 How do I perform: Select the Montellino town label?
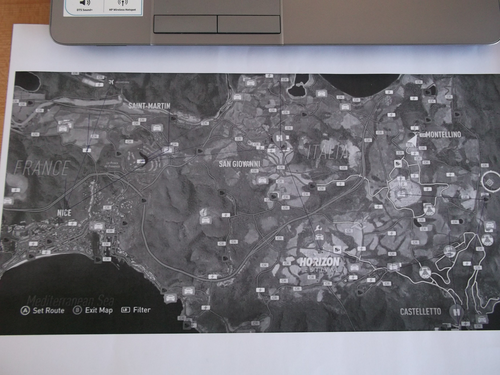tap(444, 135)
